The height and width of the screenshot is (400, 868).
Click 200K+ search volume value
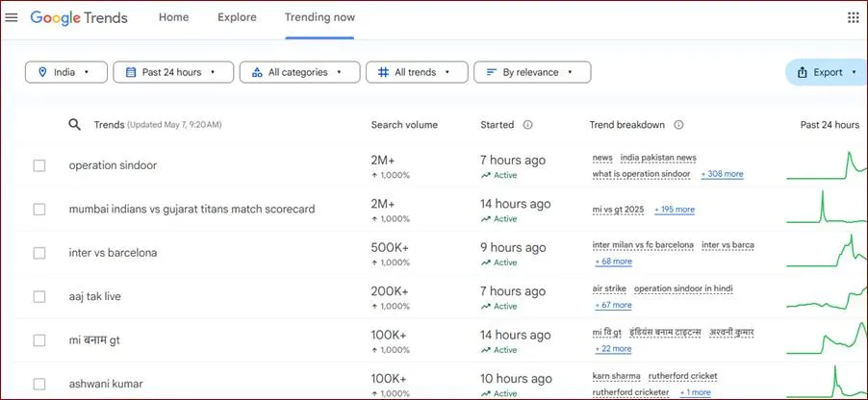point(391,291)
